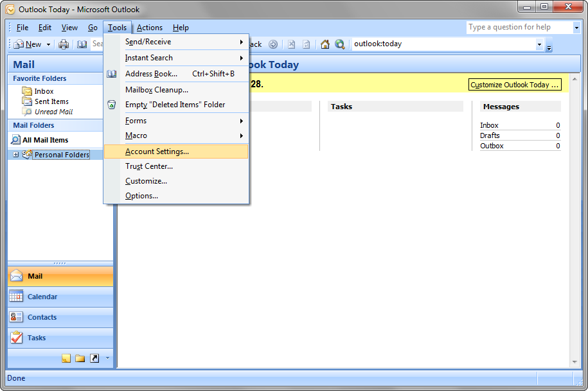Choose Options in the Tools menu
Viewport: 588px width, 391px height.
141,196
